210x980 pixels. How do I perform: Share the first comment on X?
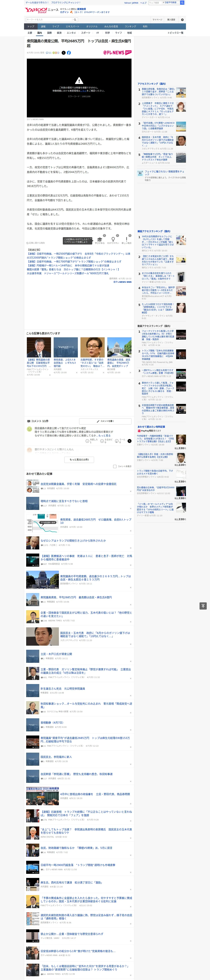(x=129, y=441)
